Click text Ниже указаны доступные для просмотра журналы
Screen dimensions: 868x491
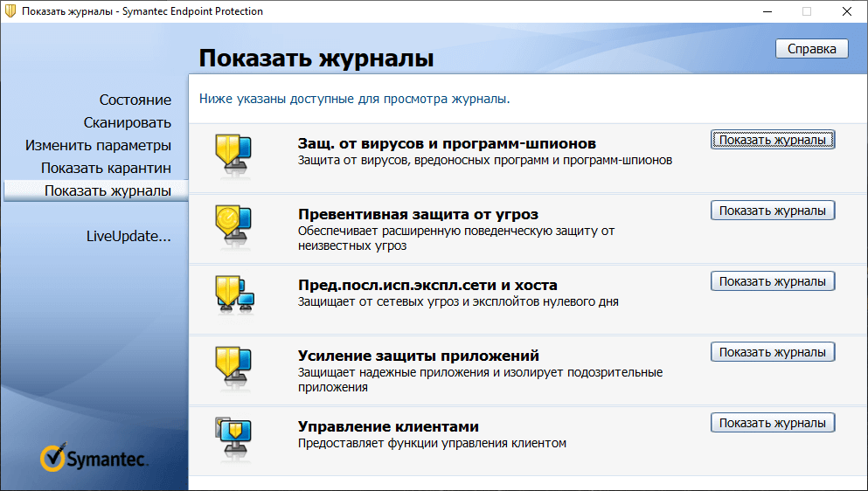(x=354, y=99)
